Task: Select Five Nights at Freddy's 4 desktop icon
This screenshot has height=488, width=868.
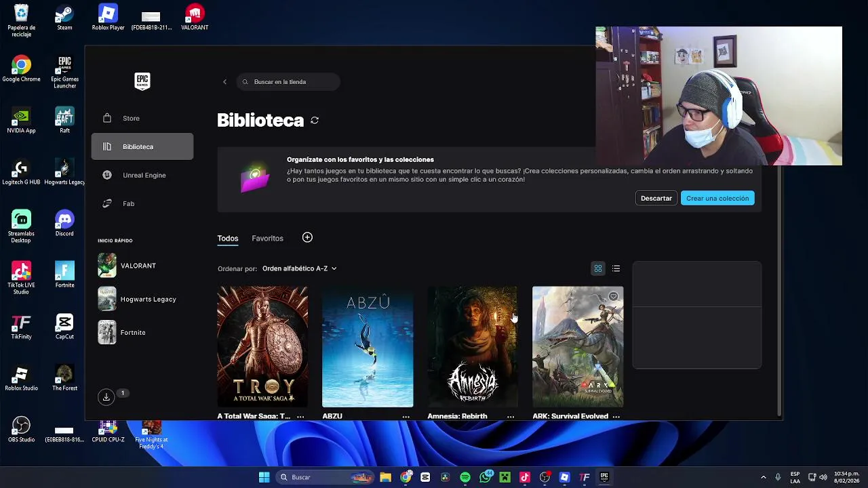Action: pyautogui.click(x=151, y=434)
